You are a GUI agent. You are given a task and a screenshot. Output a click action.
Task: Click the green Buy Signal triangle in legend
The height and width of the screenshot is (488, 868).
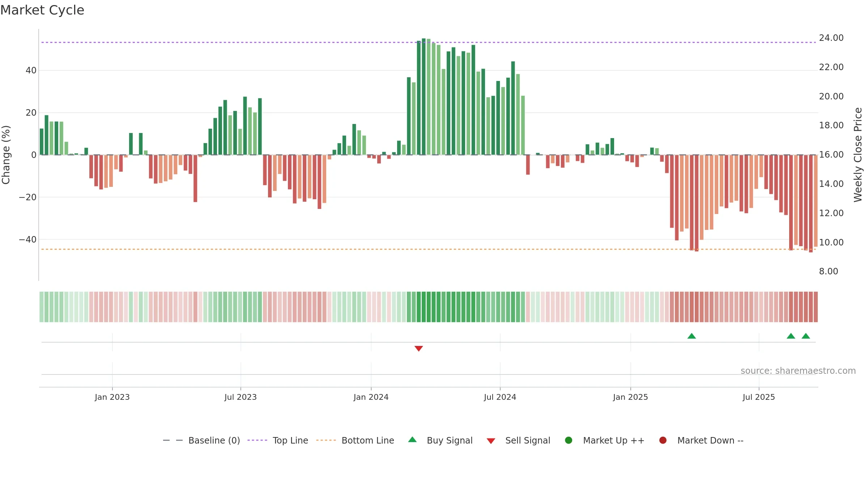tap(412, 440)
